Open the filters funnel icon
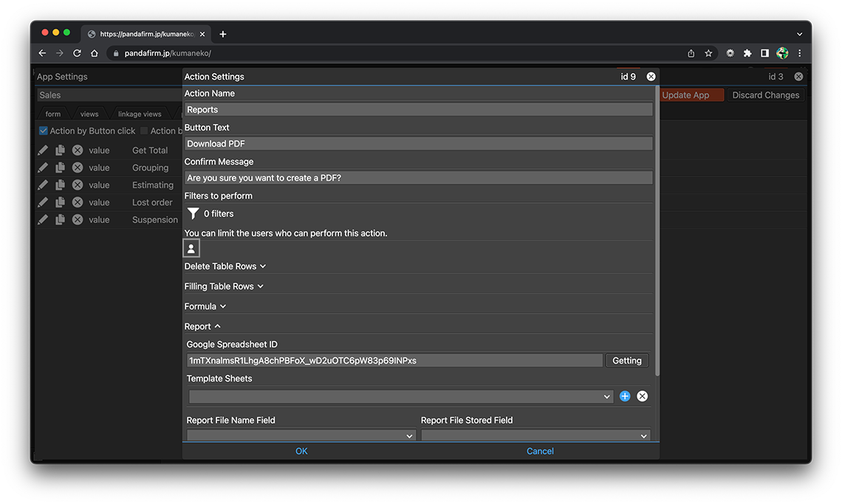 click(x=193, y=213)
